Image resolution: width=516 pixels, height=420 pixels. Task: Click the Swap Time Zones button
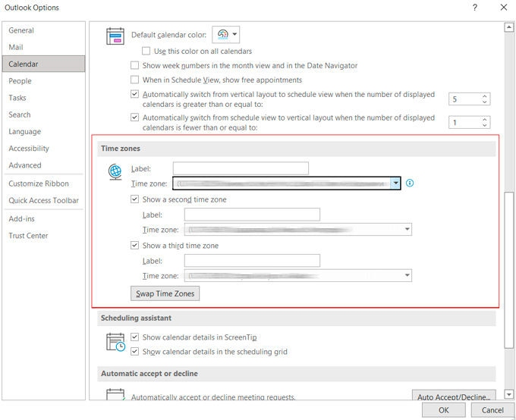coord(165,293)
